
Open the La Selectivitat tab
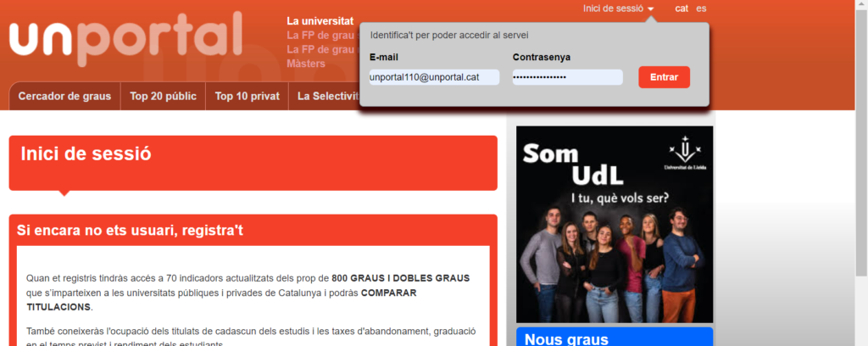click(325, 96)
